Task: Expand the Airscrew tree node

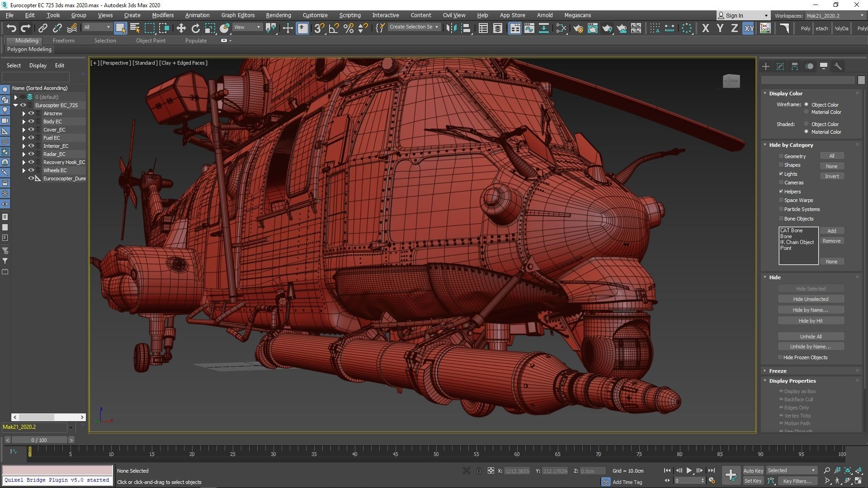Action: (24, 113)
